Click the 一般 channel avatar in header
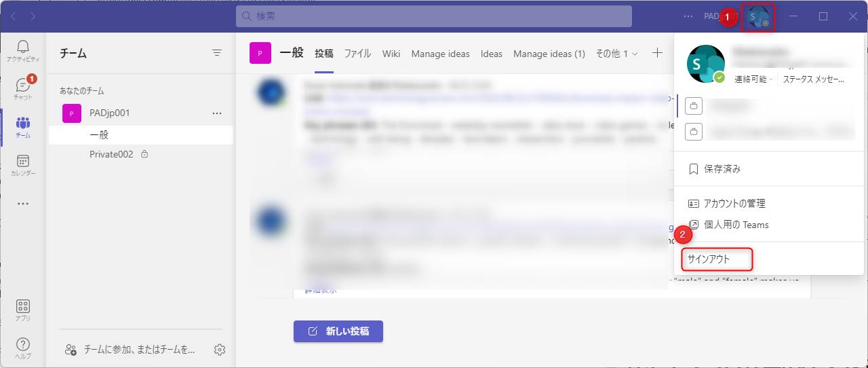Image resolution: width=868 pixels, height=368 pixels. pyautogui.click(x=260, y=53)
